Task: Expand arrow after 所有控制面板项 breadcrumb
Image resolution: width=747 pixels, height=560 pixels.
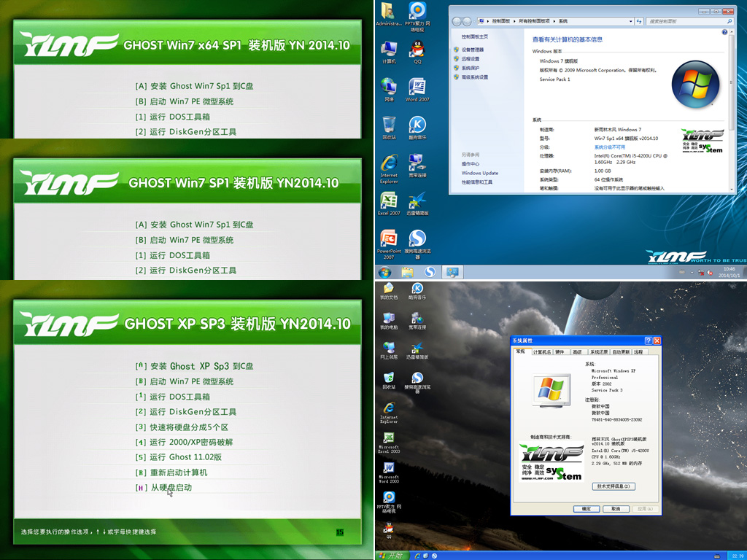Action: [555, 21]
